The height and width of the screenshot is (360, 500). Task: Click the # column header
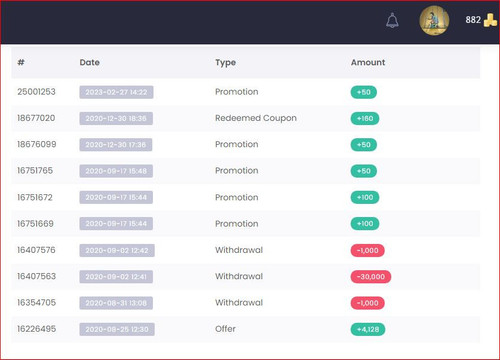pos(21,62)
